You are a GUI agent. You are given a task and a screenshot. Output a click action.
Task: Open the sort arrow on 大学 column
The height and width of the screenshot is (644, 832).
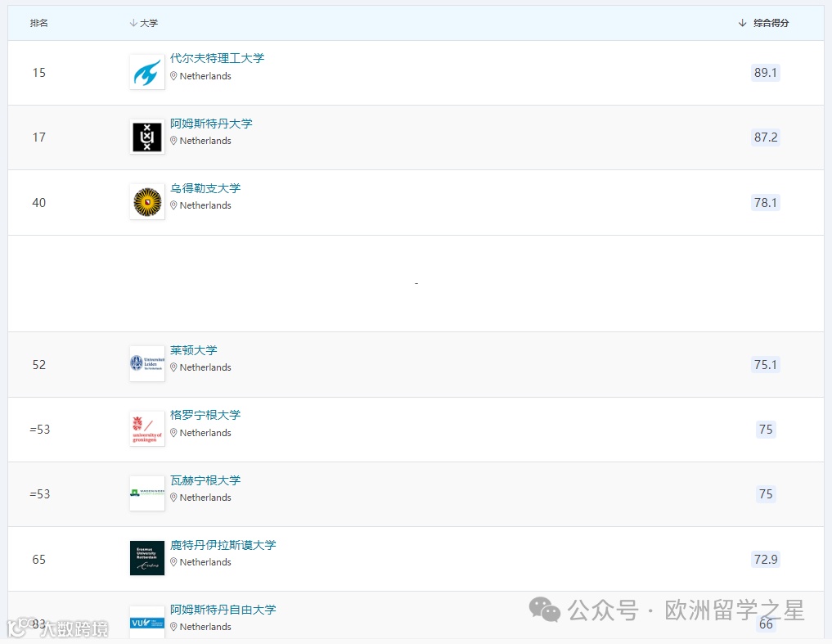point(133,23)
